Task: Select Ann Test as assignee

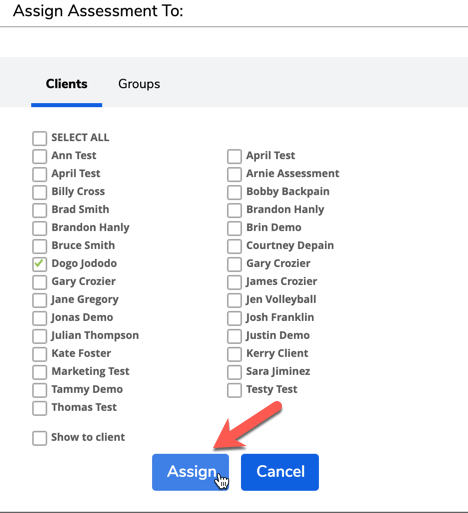Action: (39, 156)
